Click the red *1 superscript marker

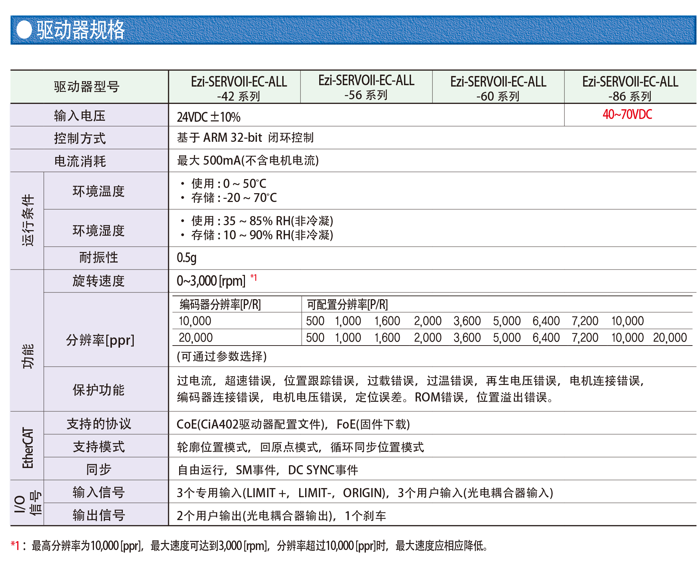(x=254, y=277)
